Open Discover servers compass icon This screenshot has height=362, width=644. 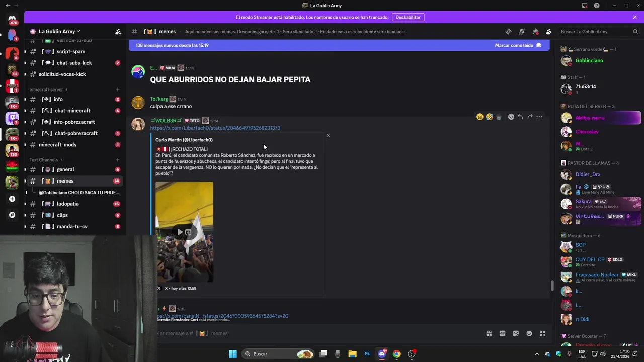point(12,215)
